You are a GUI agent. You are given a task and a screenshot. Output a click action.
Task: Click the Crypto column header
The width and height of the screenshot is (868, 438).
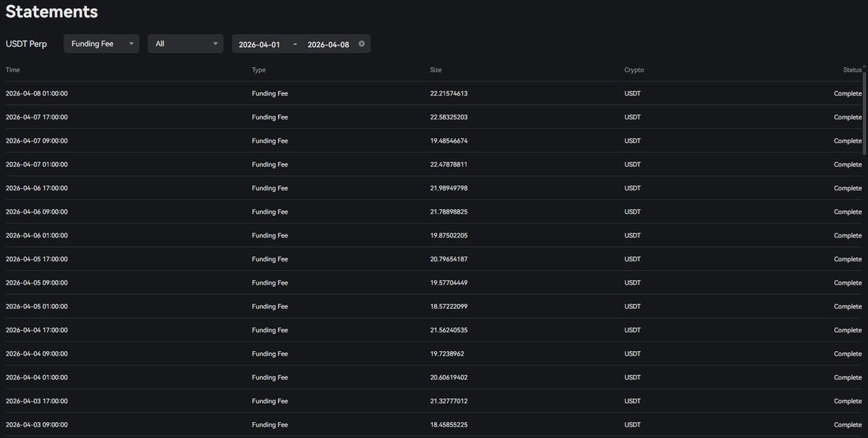click(634, 70)
